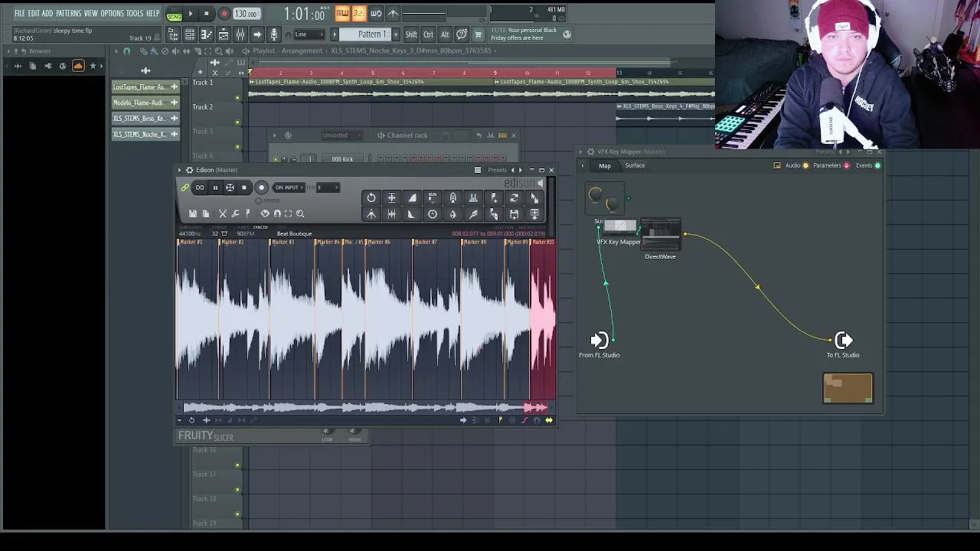Click Edison's magnifier zoom icon
Viewport: 980px width, 551px height.
(x=300, y=214)
